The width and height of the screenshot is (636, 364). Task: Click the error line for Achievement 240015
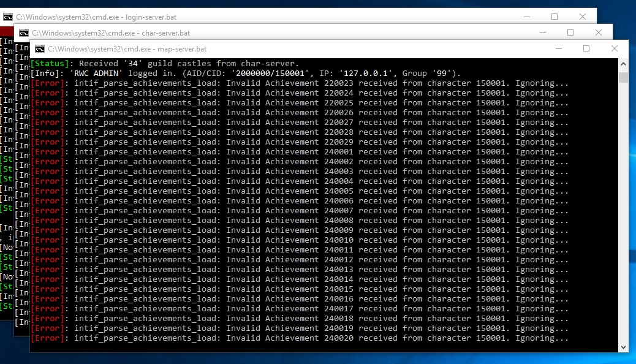click(x=300, y=289)
